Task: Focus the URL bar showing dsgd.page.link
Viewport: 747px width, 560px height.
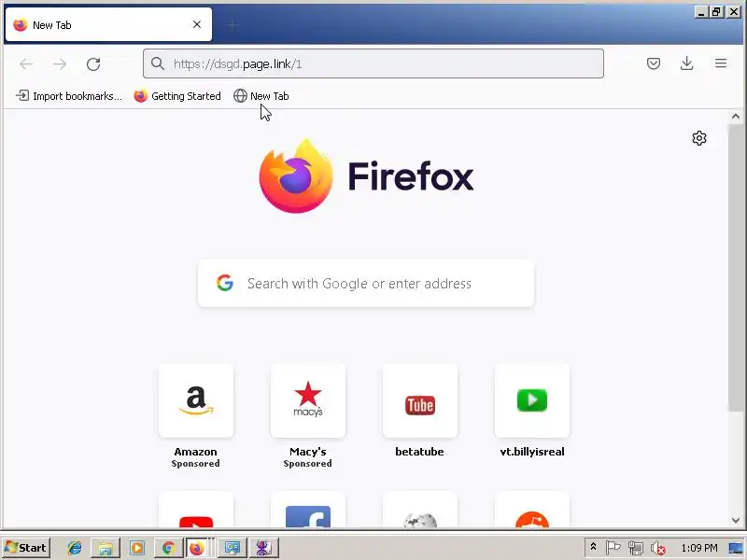Action: point(373,63)
